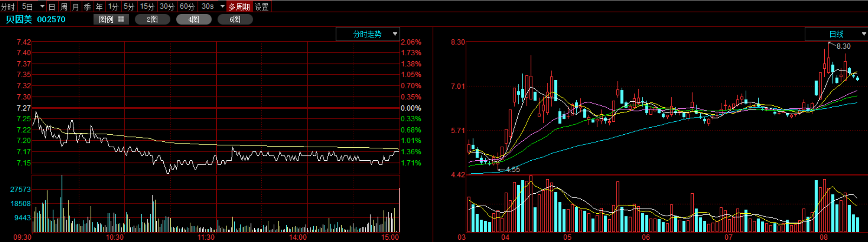Screen dimensions: 868x242
Task: Select the 季 quarterly period
Action: 87,7
